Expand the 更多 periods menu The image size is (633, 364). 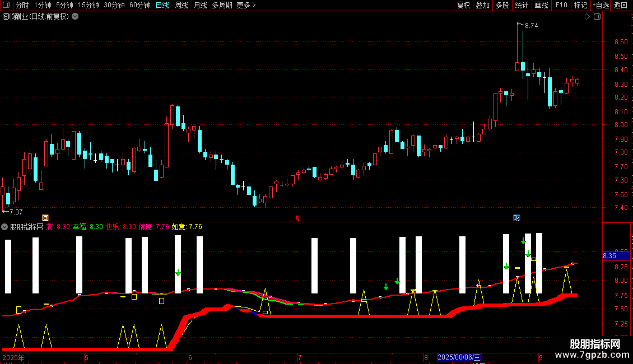coord(246,5)
